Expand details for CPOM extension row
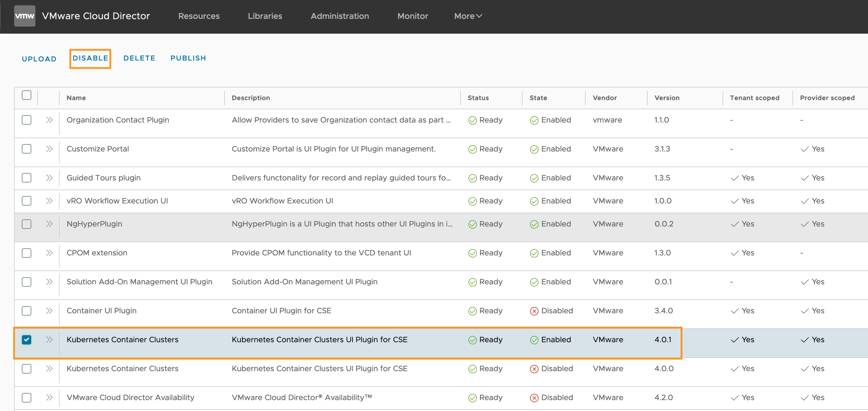 [49, 253]
